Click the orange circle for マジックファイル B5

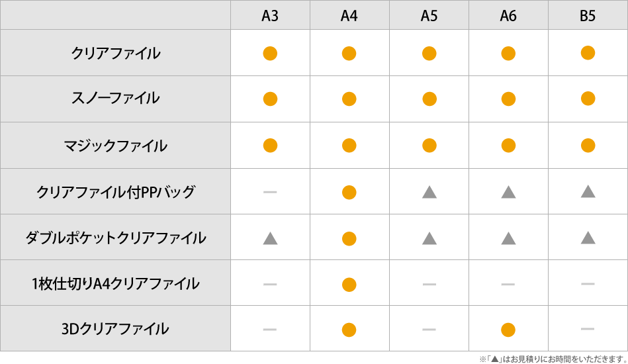(588, 146)
